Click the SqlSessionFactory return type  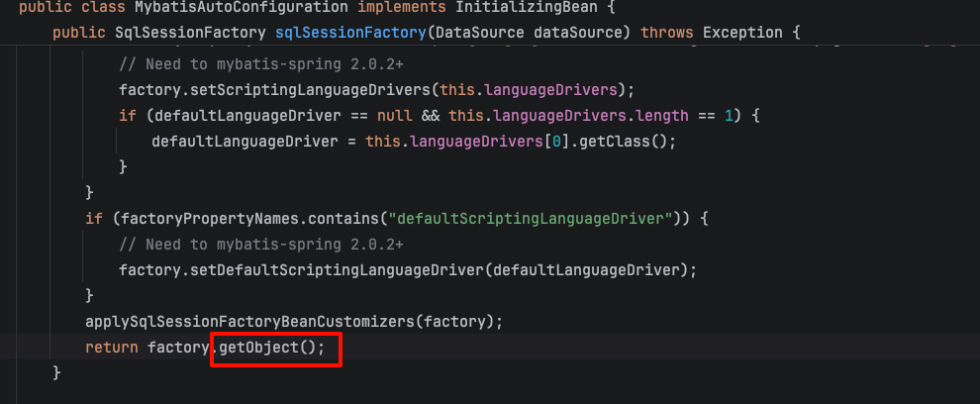click(190, 33)
